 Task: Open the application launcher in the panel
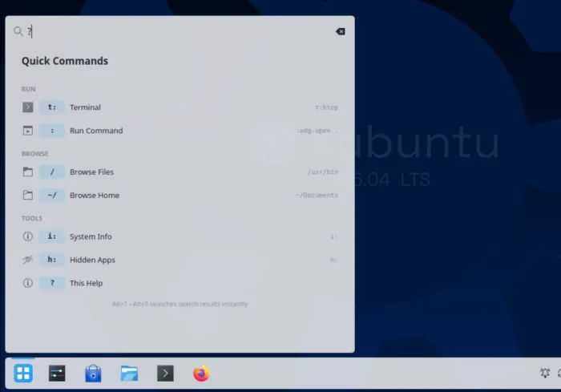(x=23, y=374)
